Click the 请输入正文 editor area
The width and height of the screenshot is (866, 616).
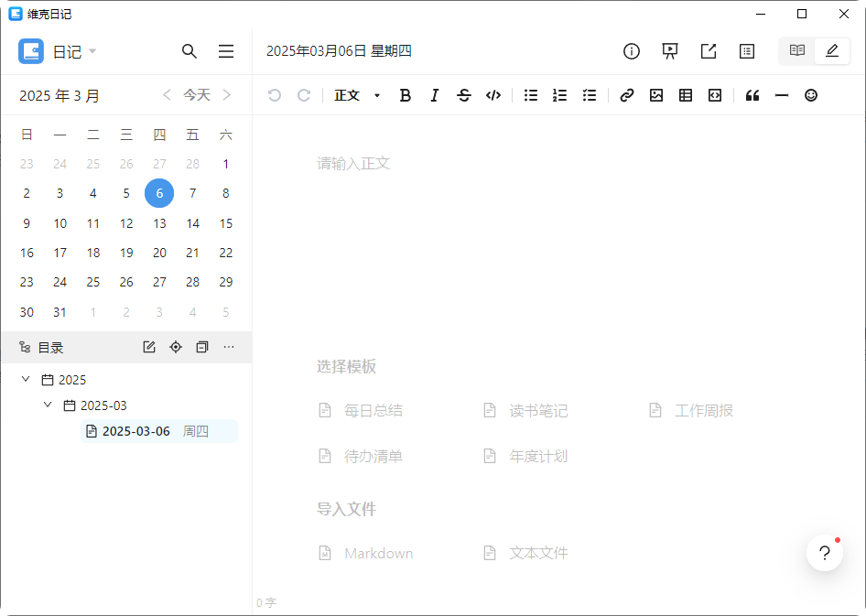click(x=353, y=164)
